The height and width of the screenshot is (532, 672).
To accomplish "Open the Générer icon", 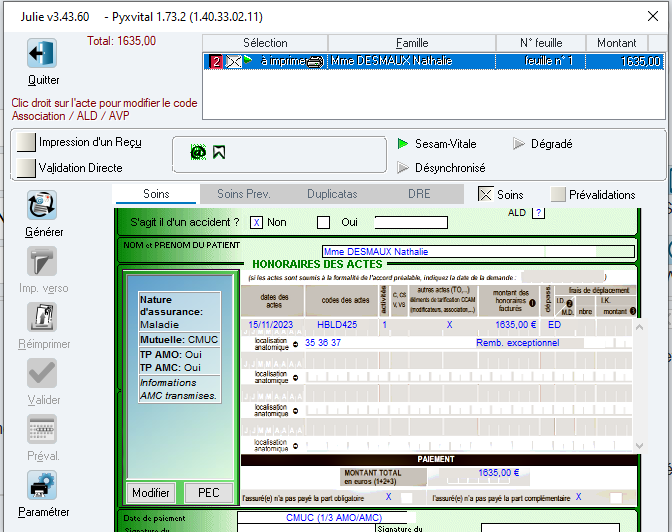I will click(x=42, y=205).
